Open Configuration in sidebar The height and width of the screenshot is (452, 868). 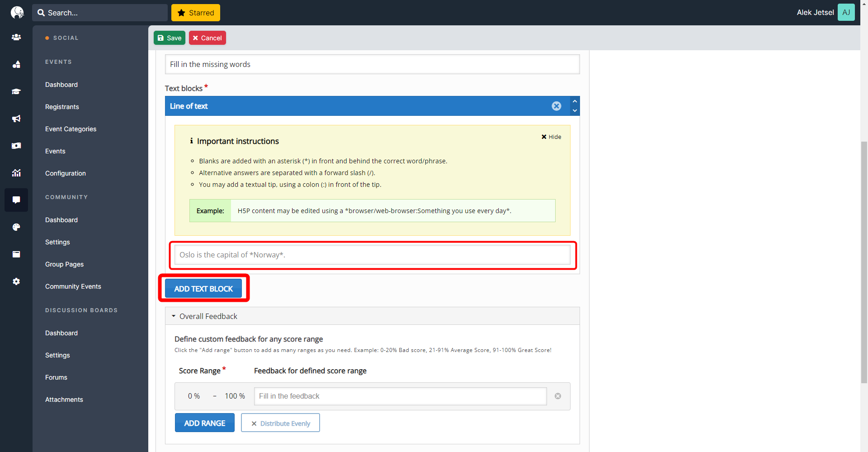66,173
